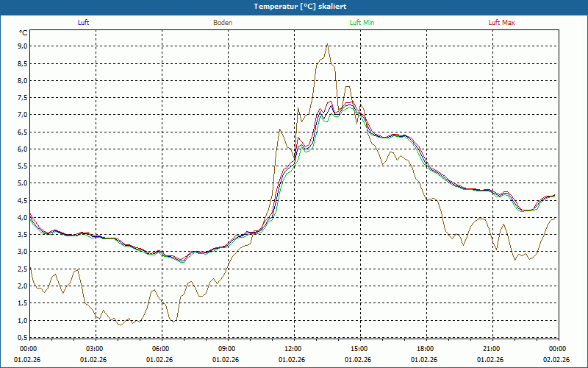
Task: Select the 03:00 time label
Action: [x=95, y=349]
